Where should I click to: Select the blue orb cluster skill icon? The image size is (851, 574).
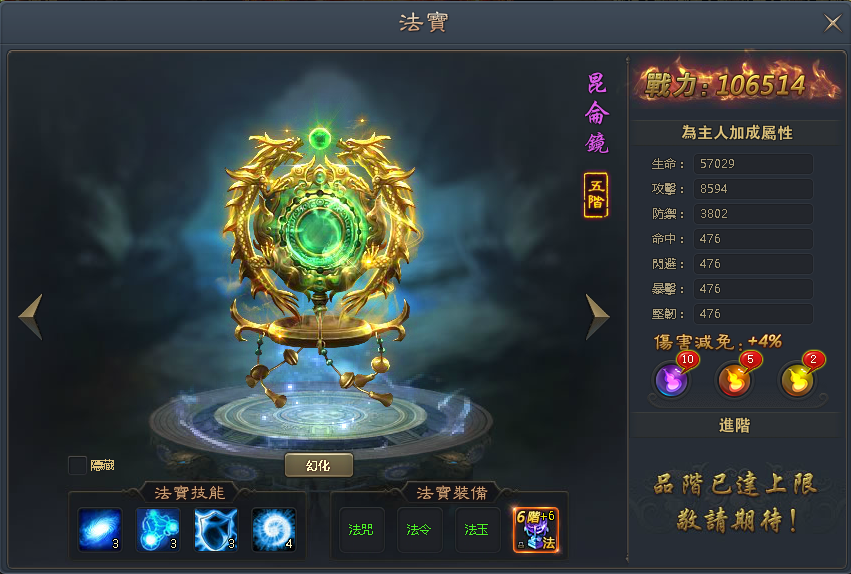coord(158,530)
